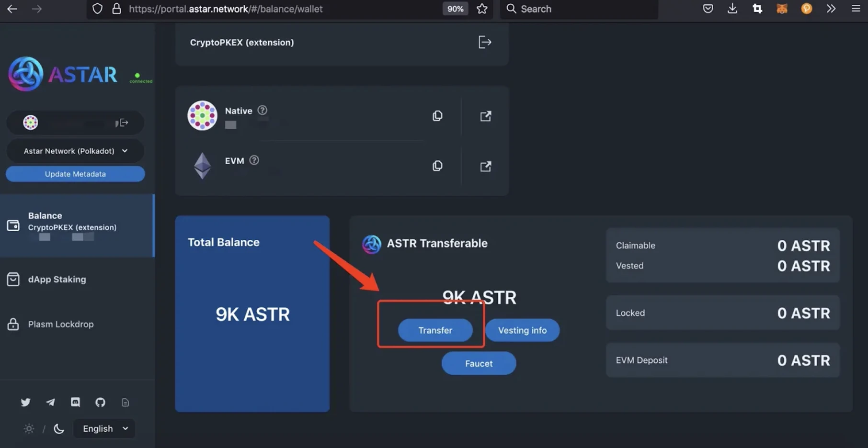868x448 pixels.
Task: Open the sidebar account selector
Action: [75, 123]
